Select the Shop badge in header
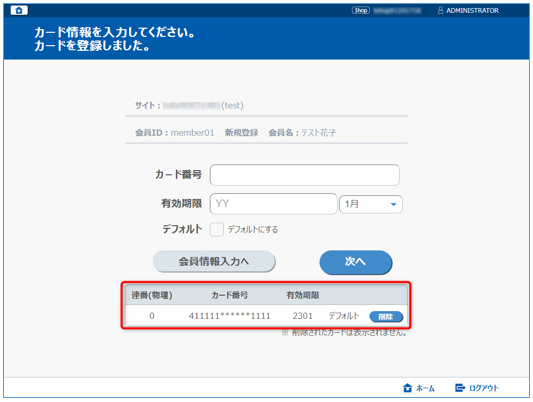Screen dimensions: 533x402 [360, 11]
